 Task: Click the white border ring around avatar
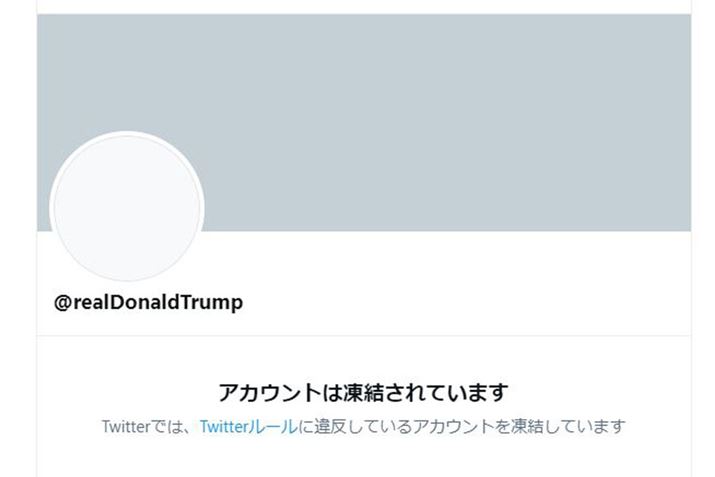[127, 134]
